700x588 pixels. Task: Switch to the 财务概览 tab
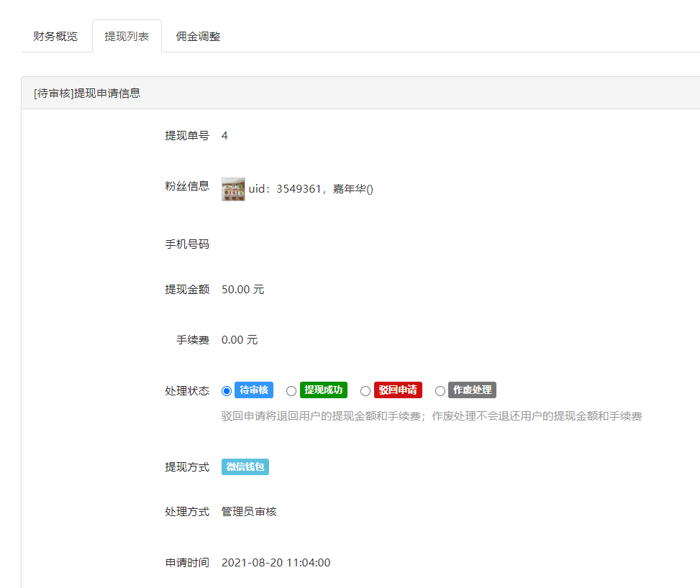pyautogui.click(x=55, y=36)
